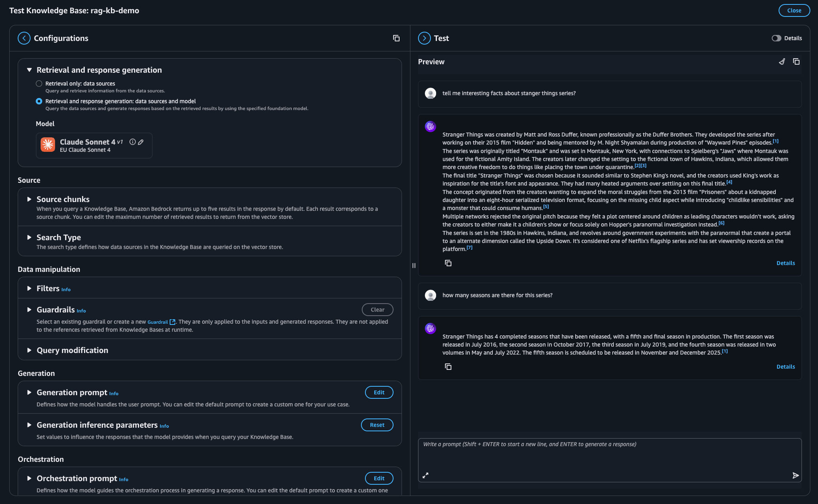Click info icon next to Claude Sonnet 4
This screenshot has width=818, height=504.
pyautogui.click(x=132, y=142)
